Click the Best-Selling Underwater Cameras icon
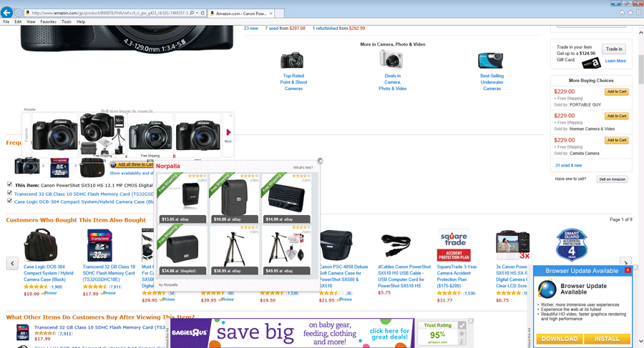The height and width of the screenshot is (348, 644). pos(491,61)
